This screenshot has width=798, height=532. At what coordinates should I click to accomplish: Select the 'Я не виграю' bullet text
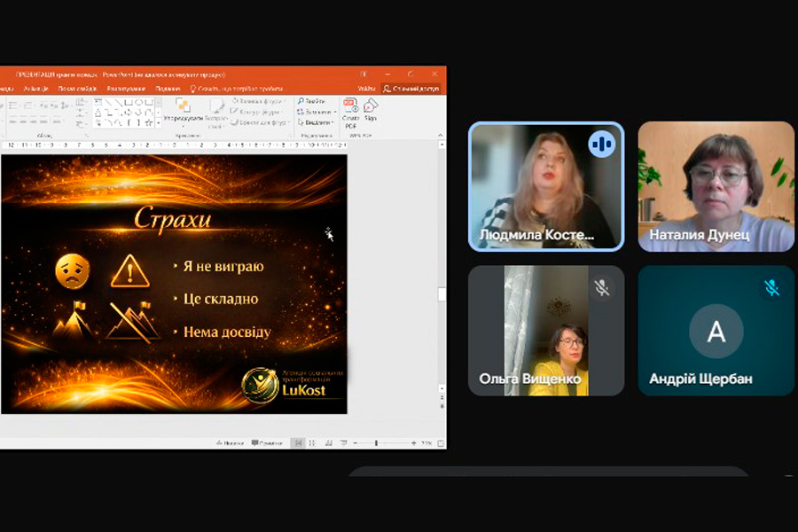tap(223, 266)
